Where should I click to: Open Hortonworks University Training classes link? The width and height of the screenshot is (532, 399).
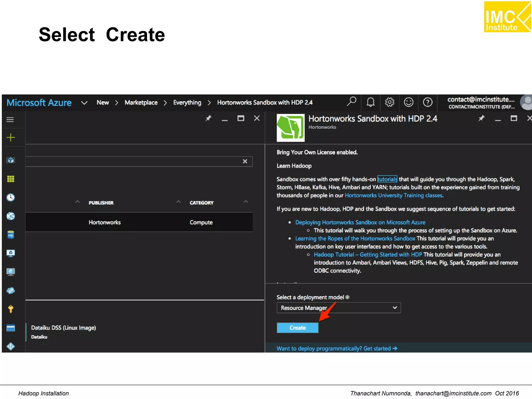point(394,195)
